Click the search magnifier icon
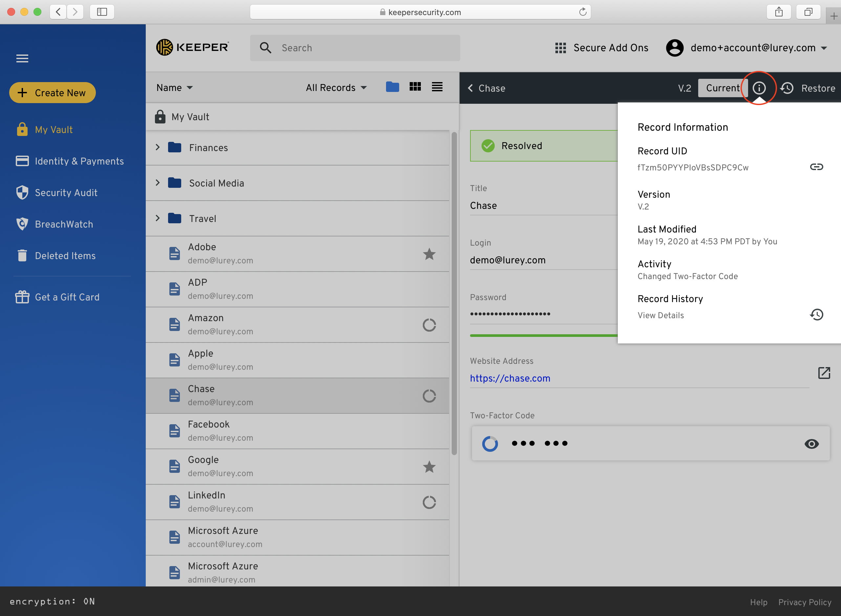Screen dimensions: 841x616 pyautogui.click(x=266, y=48)
